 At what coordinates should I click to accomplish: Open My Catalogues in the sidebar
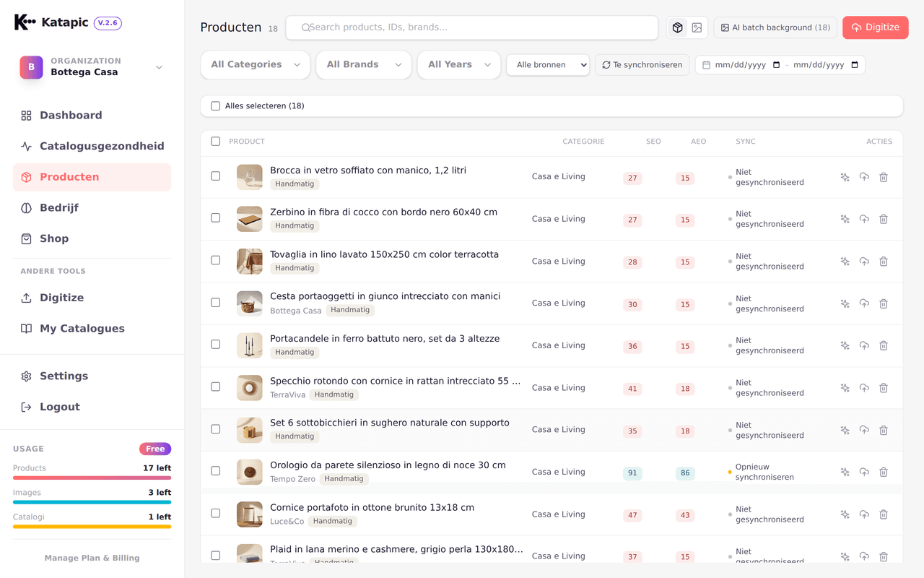pyautogui.click(x=92, y=329)
